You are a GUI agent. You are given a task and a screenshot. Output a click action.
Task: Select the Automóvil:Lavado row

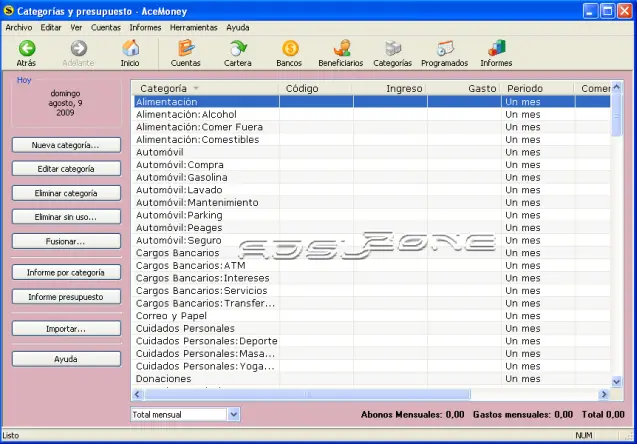(372, 190)
